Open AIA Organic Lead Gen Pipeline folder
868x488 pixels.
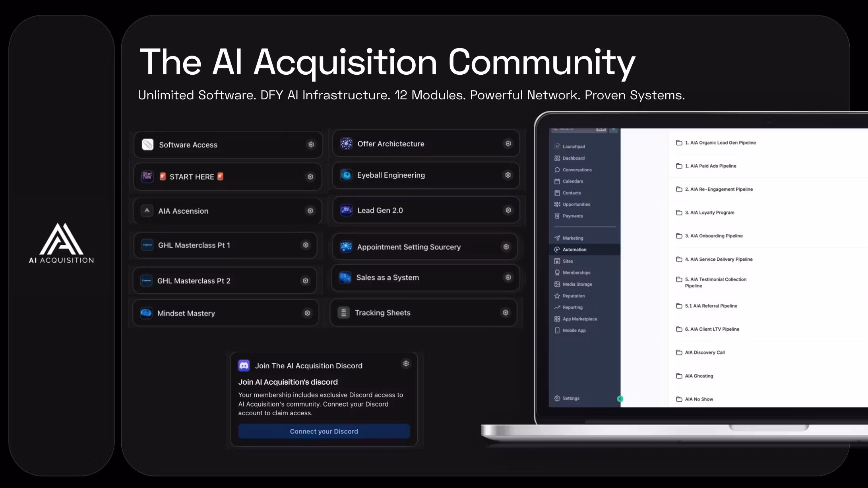click(720, 143)
